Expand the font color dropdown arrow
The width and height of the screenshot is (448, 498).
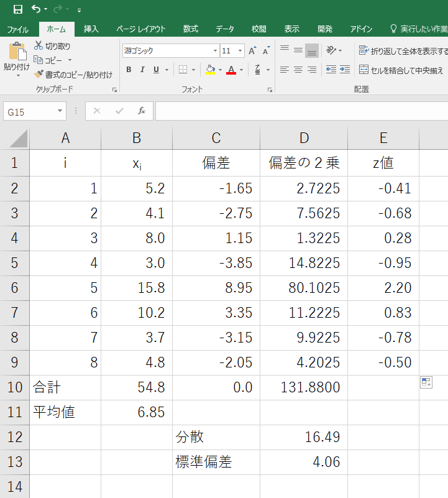pyautogui.click(x=241, y=70)
